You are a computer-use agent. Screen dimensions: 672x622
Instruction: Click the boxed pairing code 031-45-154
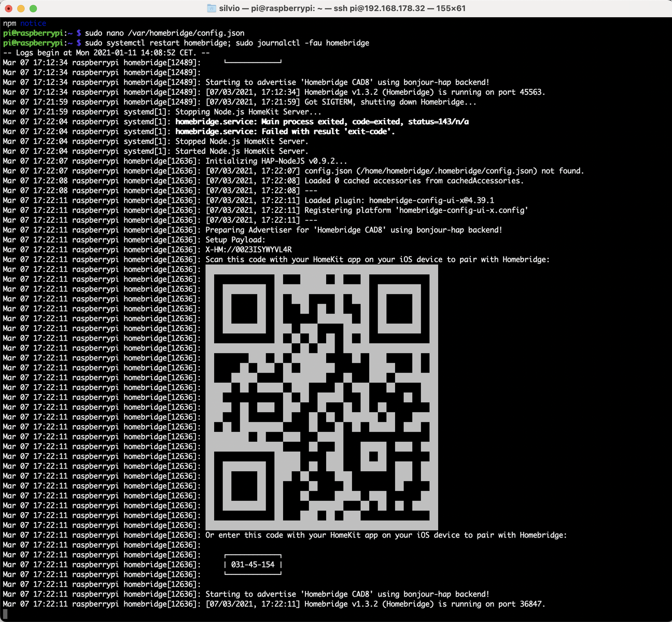253,564
